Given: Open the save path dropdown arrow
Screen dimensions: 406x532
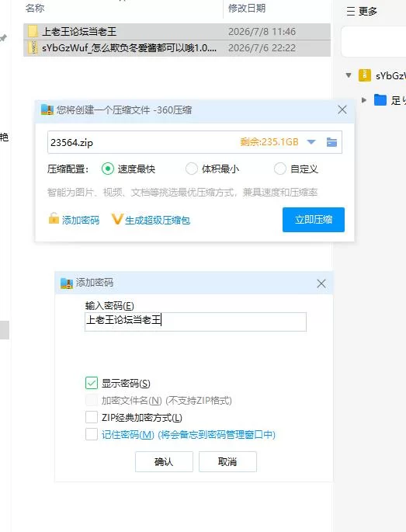Looking at the screenshot, I should (311, 142).
